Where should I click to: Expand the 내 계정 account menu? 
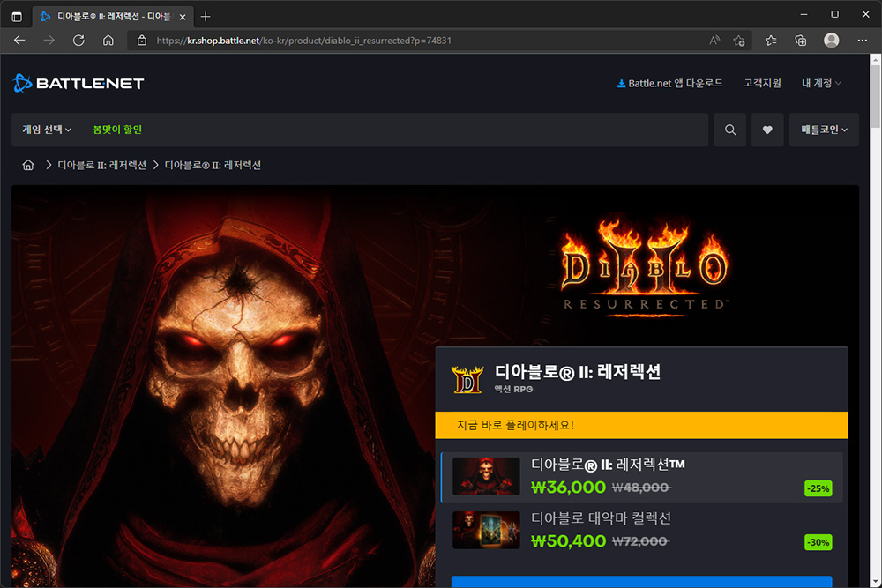[x=821, y=83]
